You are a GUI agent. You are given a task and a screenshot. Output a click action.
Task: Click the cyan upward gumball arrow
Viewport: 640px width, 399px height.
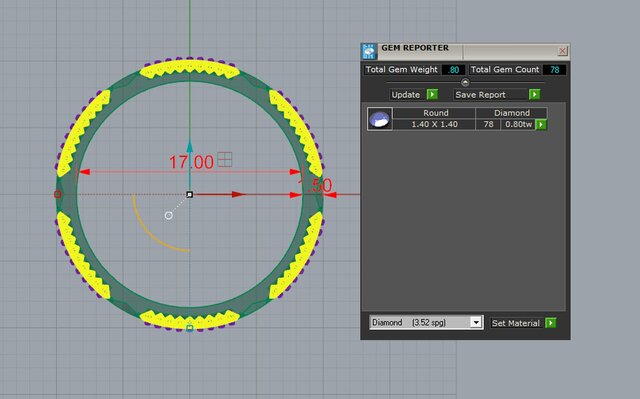coord(189,147)
